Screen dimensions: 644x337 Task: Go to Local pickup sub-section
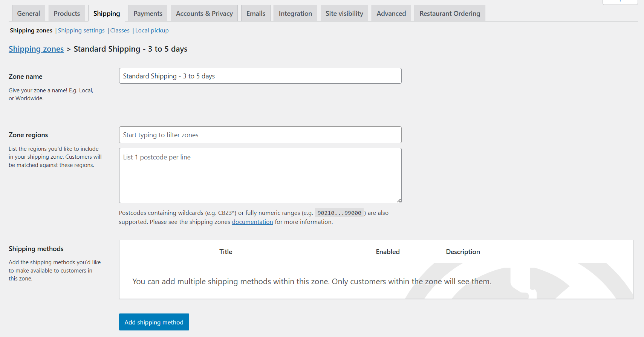pyautogui.click(x=152, y=31)
